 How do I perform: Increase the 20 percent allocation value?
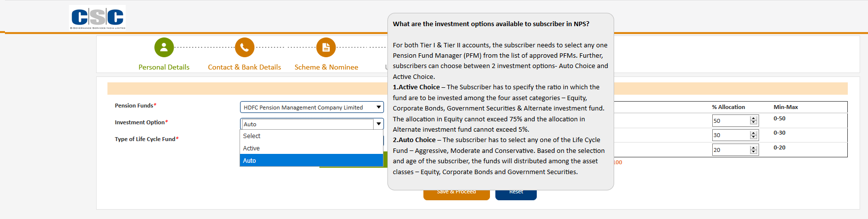[753, 147]
